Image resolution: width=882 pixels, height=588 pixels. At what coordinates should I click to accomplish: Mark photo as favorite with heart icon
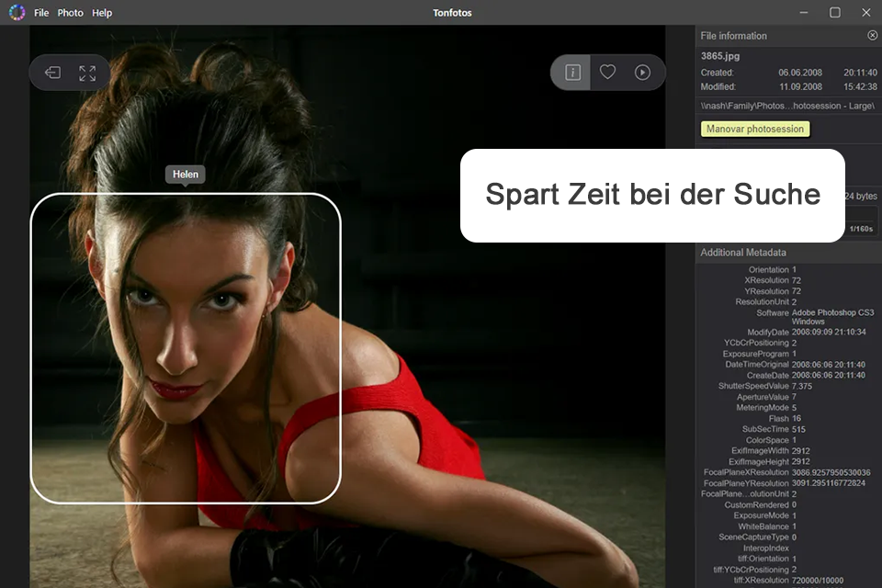point(607,72)
